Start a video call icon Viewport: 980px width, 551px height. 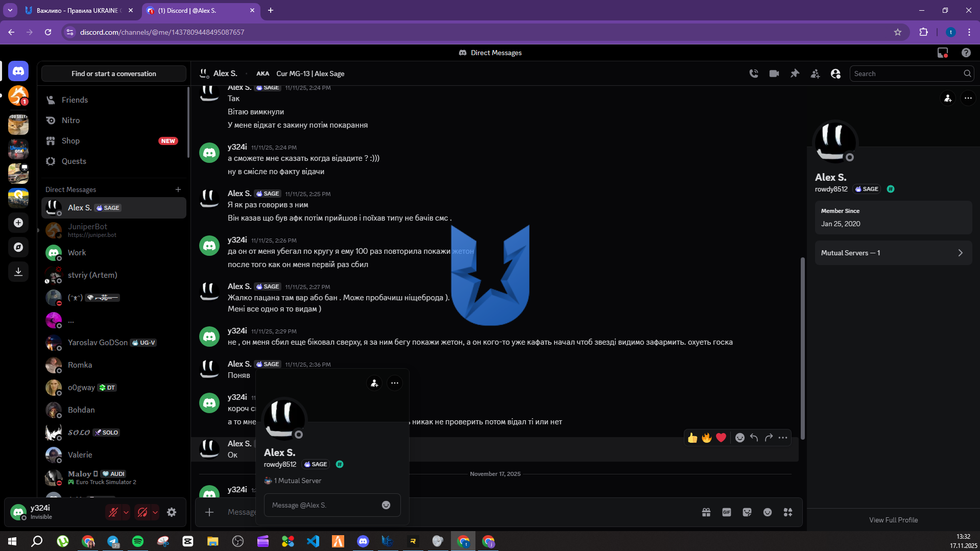tap(774, 74)
